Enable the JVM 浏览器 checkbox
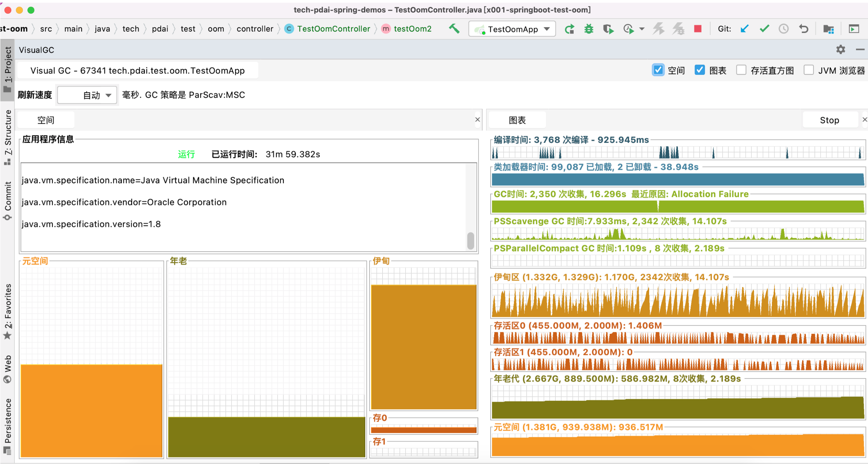 click(x=809, y=70)
